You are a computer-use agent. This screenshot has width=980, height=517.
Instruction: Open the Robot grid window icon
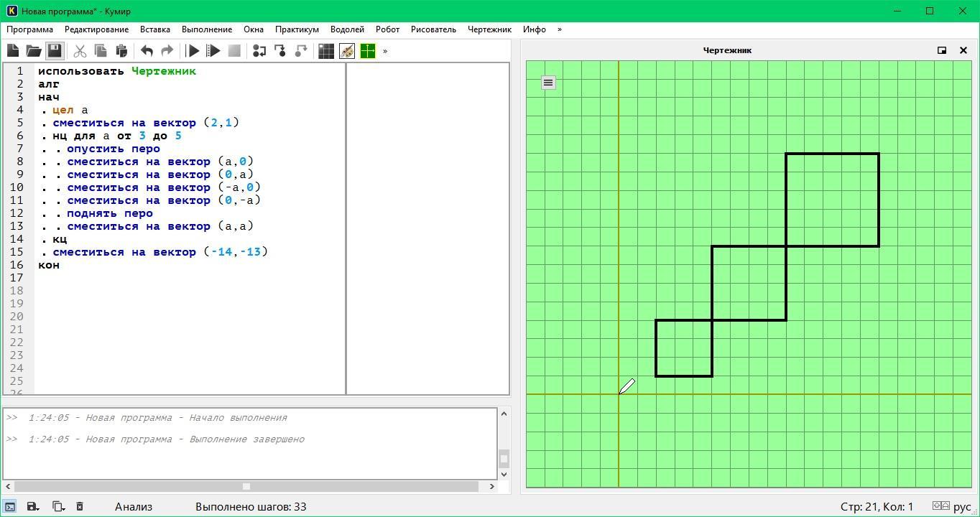(x=326, y=51)
